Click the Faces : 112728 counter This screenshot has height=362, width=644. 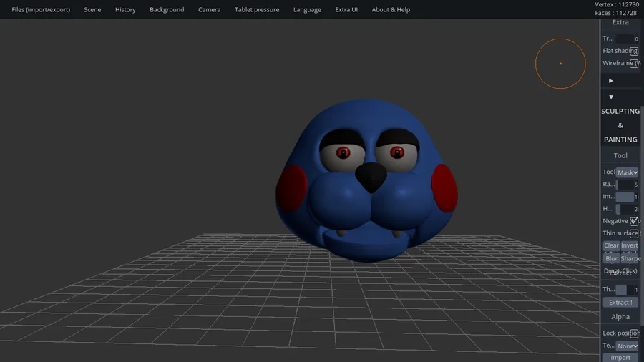[615, 13]
